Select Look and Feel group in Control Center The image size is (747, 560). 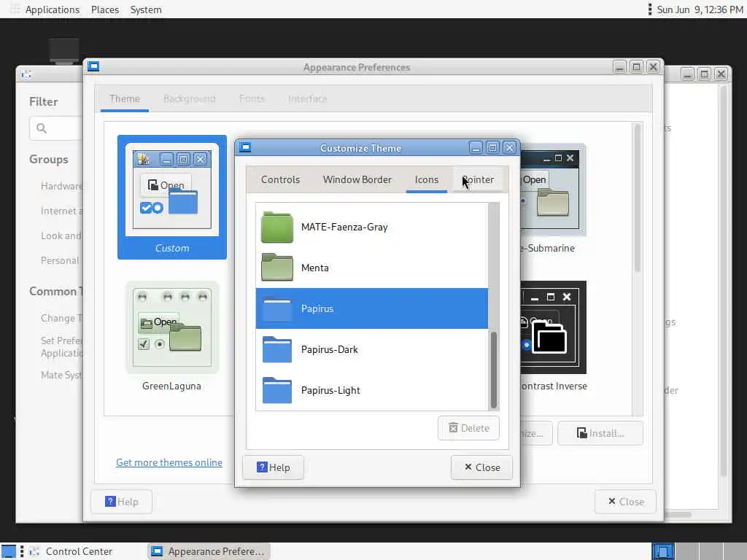point(61,236)
